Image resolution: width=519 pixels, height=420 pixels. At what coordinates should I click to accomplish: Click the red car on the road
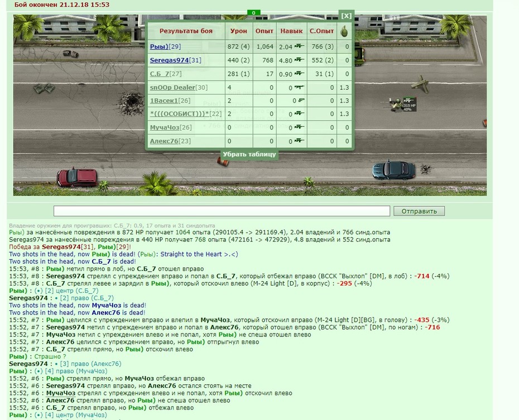77,177
